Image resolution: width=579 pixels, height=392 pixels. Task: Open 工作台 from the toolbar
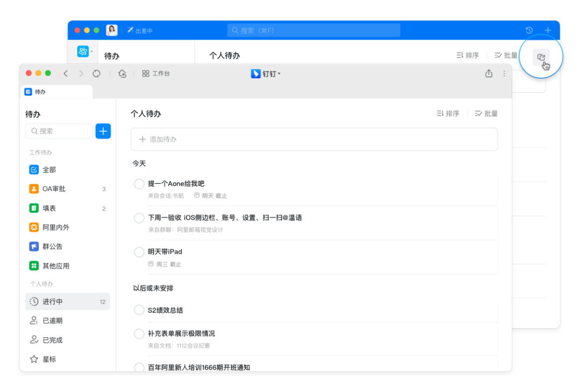click(156, 73)
